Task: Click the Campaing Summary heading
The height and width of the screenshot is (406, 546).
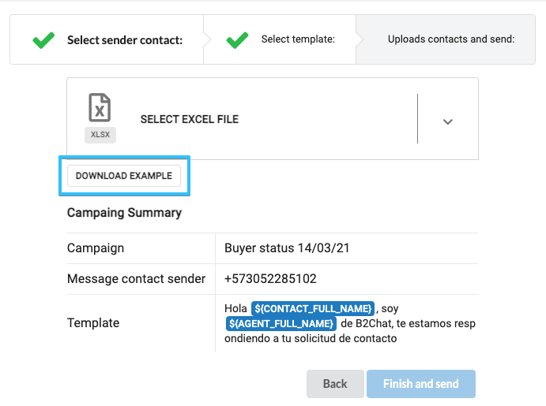Action: (x=124, y=213)
